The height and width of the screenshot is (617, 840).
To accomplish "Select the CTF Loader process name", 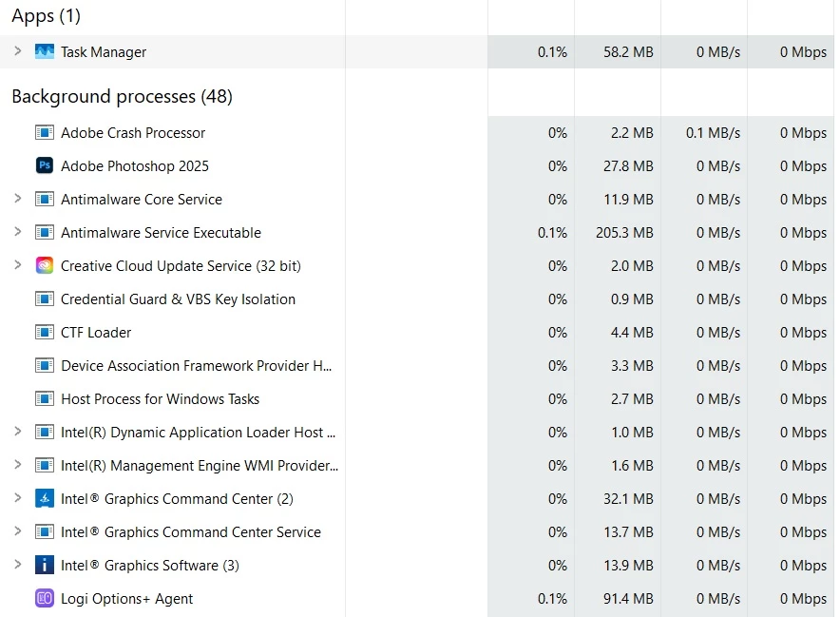I will coord(96,333).
